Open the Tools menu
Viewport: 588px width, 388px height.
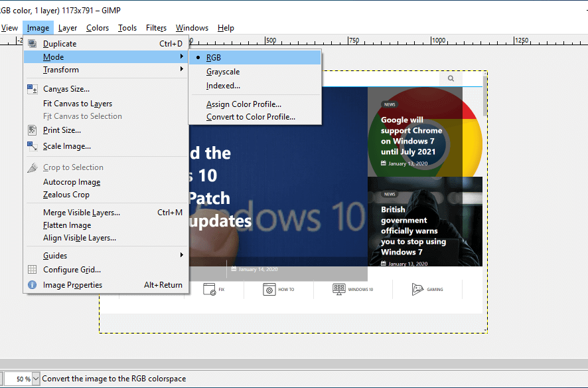coord(127,28)
